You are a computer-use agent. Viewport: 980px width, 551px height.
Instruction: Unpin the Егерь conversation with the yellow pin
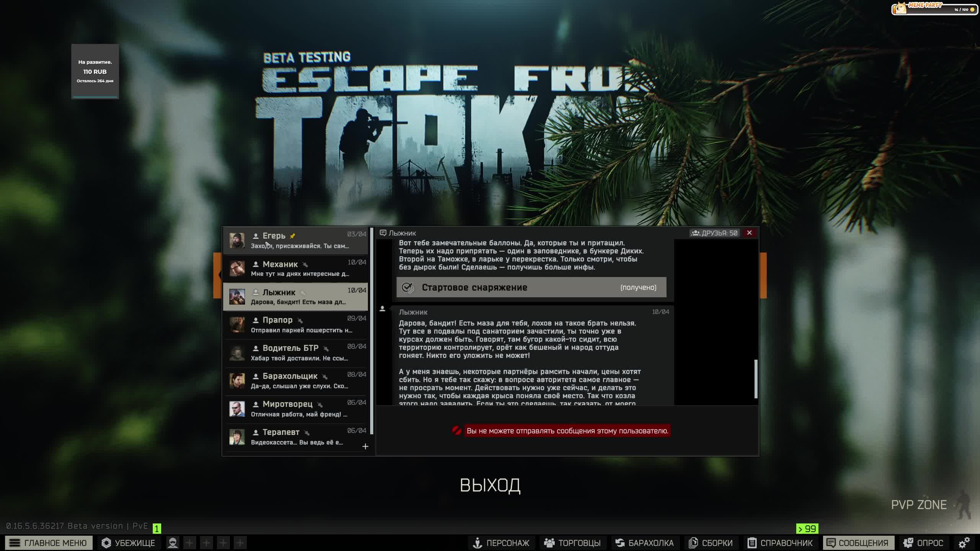pyautogui.click(x=292, y=236)
